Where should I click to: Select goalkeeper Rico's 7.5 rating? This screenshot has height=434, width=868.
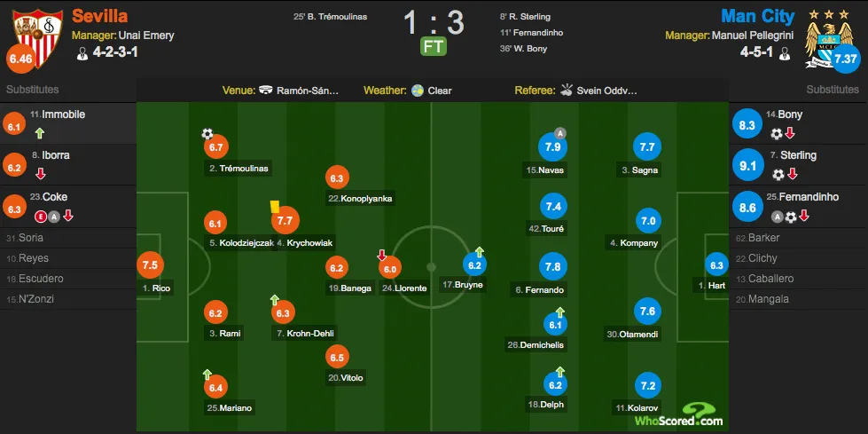(x=150, y=265)
